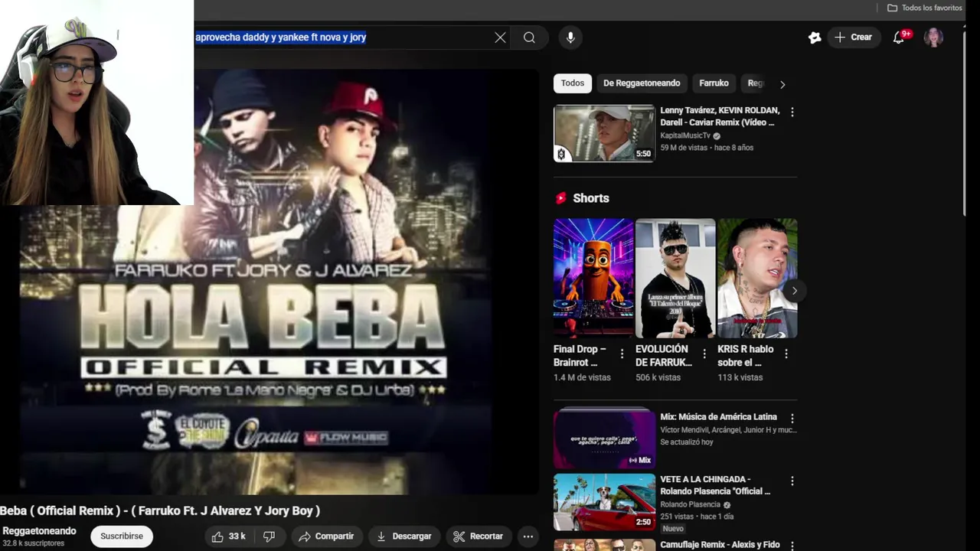The width and height of the screenshot is (980, 551).
Task: Open the EVOLUCIÓN DE FARRUKO short thumbnail
Action: coord(675,279)
